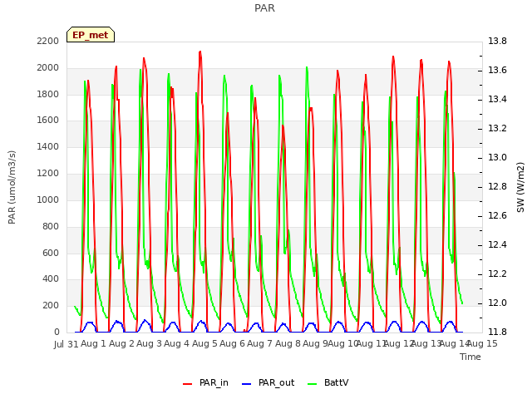Click the green BattV legend swatch
The height and width of the screenshot is (399, 532).
312,384
